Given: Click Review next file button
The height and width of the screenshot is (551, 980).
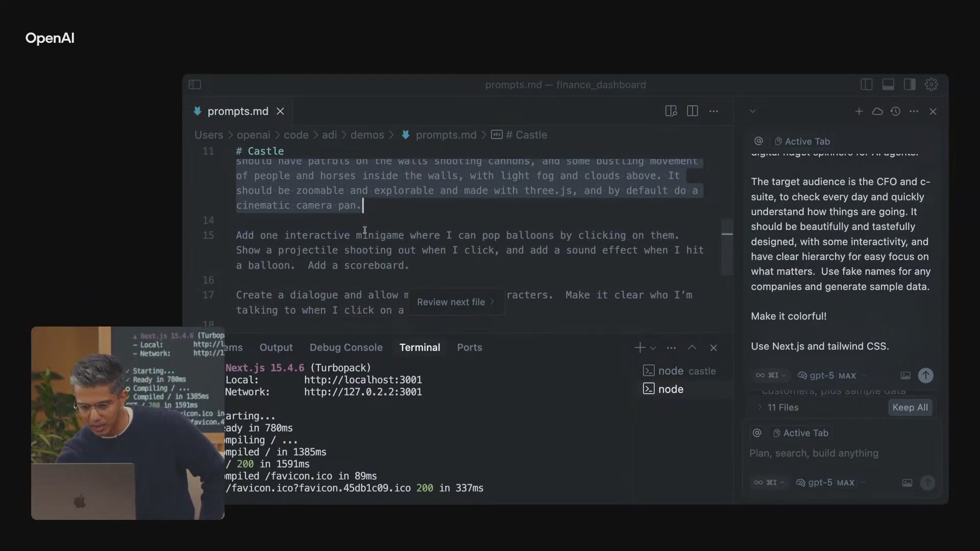Looking at the screenshot, I should tap(455, 302).
